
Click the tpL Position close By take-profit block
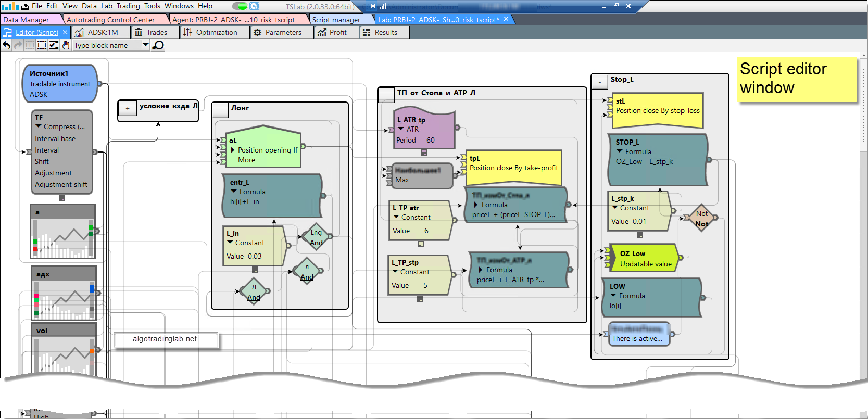point(514,168)
